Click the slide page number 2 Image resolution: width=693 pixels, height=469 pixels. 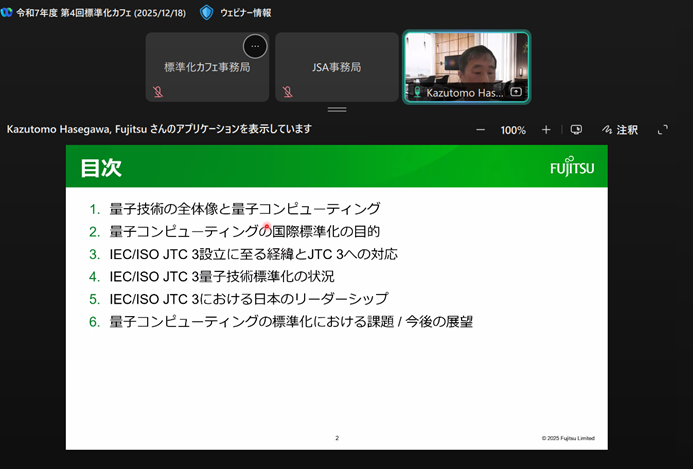pos(337,438)
